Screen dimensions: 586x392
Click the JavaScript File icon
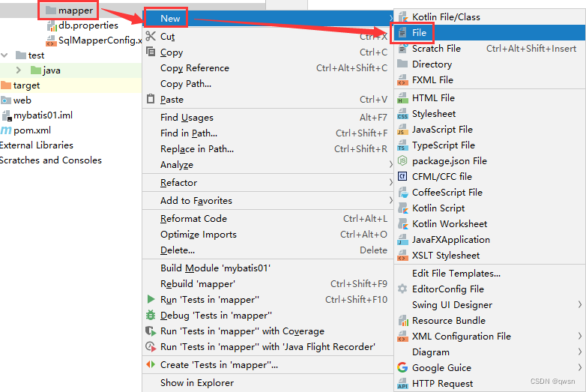tap(402, 130)
